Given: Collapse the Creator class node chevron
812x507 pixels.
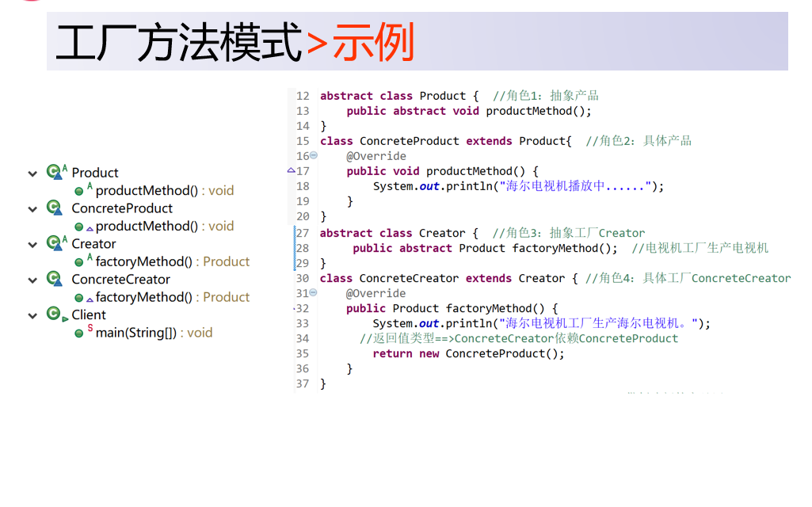Looking at the screenshot, I should [x=32, y=245].
